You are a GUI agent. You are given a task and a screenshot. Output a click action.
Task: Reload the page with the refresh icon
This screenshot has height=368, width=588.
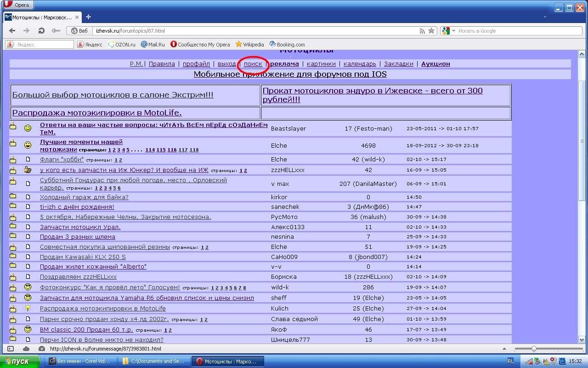point(41,31)
